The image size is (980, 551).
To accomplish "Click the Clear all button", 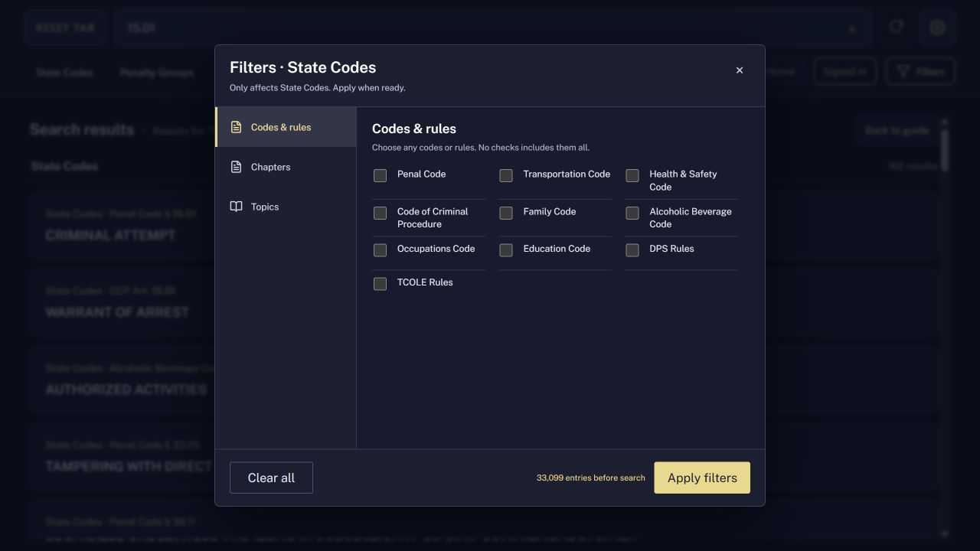I will pyautogui.click(x=271, y=478).
